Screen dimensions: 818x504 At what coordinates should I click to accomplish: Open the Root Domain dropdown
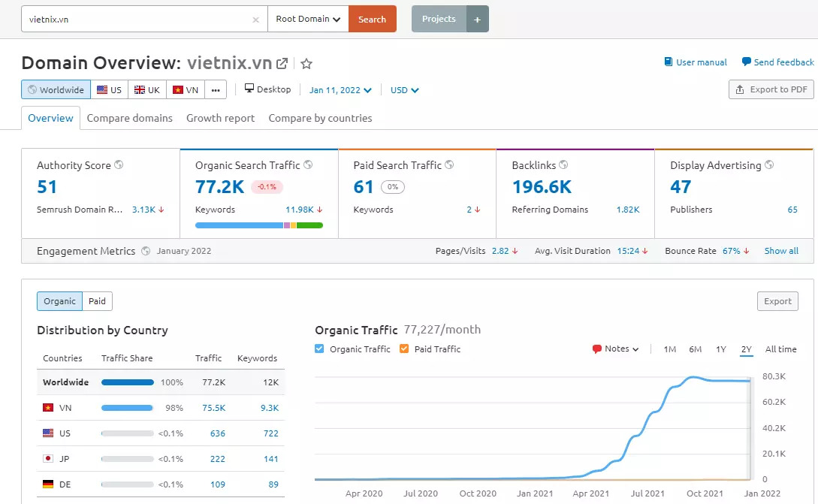[308, 20]
